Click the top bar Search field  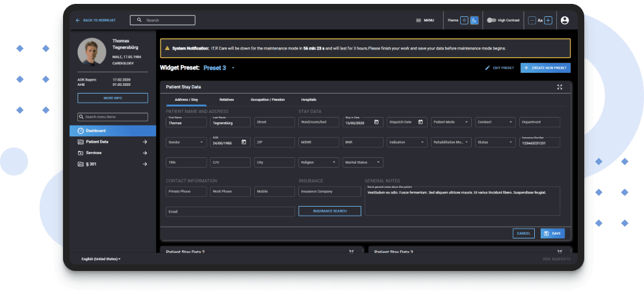tap(162, 20)
